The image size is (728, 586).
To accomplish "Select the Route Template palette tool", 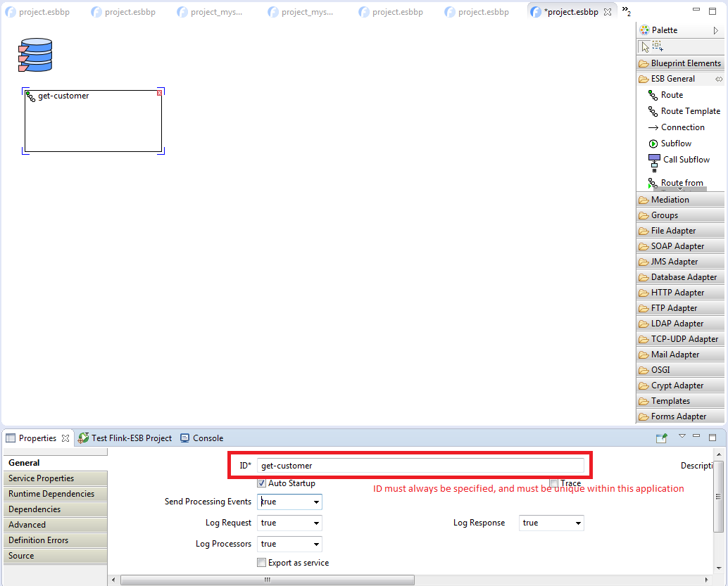I will pyautogui.click(x=690, y=111).
